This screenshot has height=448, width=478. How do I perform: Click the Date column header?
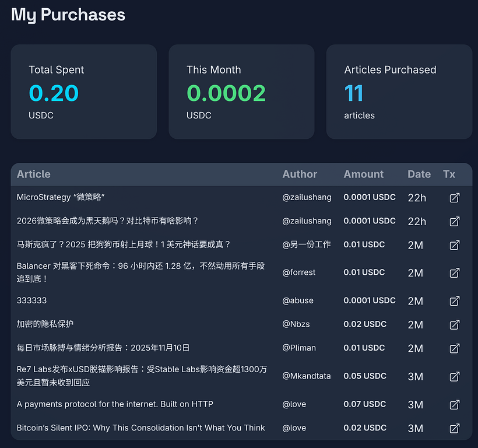419,174
